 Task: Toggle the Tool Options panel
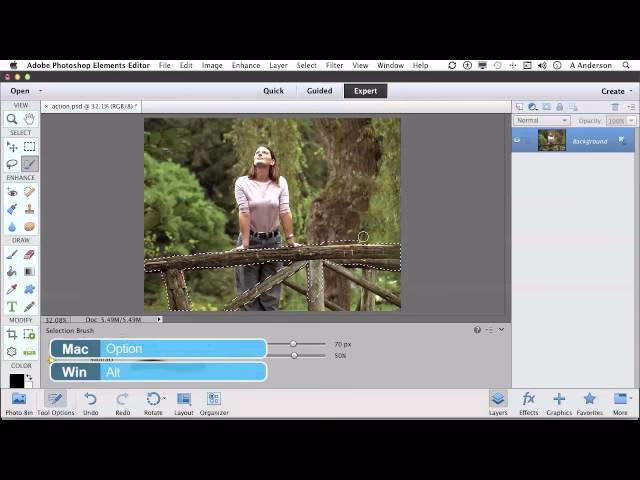(x=56, y=404)
